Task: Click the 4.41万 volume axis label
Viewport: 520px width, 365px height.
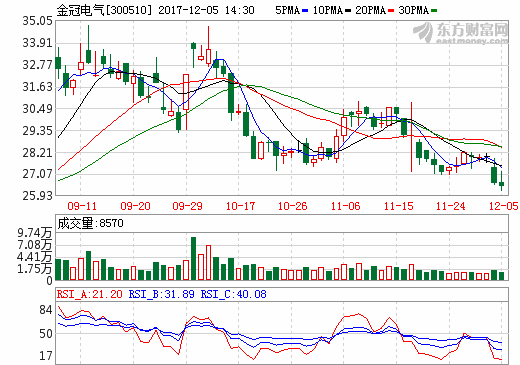Action: click(35, 257)
